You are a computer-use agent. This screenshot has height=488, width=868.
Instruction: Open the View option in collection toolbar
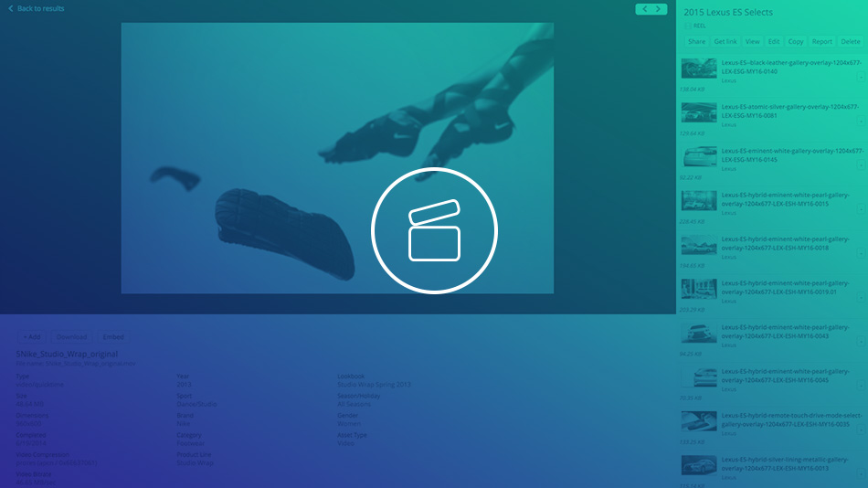click(x=752, y=41)
